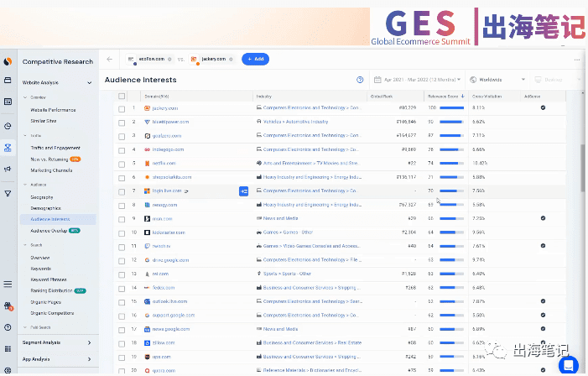Check the box for netflix.com row

pyautogui.click(x=122, y=164)
